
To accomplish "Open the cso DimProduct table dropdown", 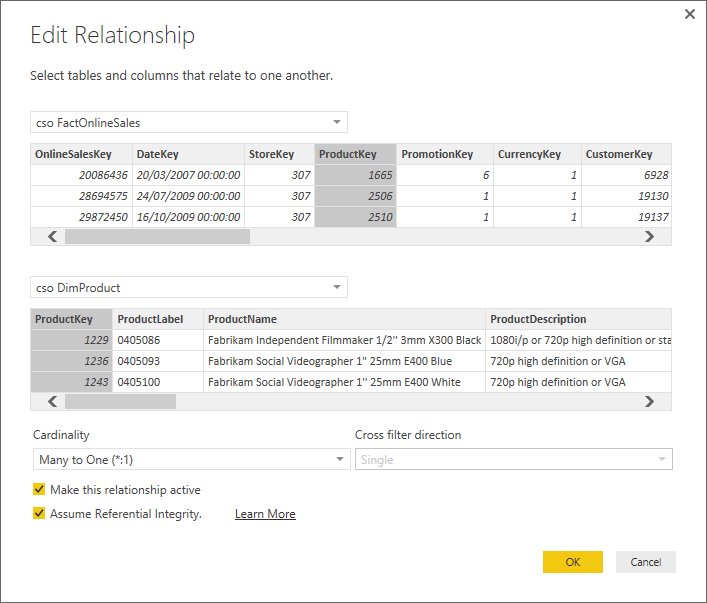I will (x=188, y=287).
